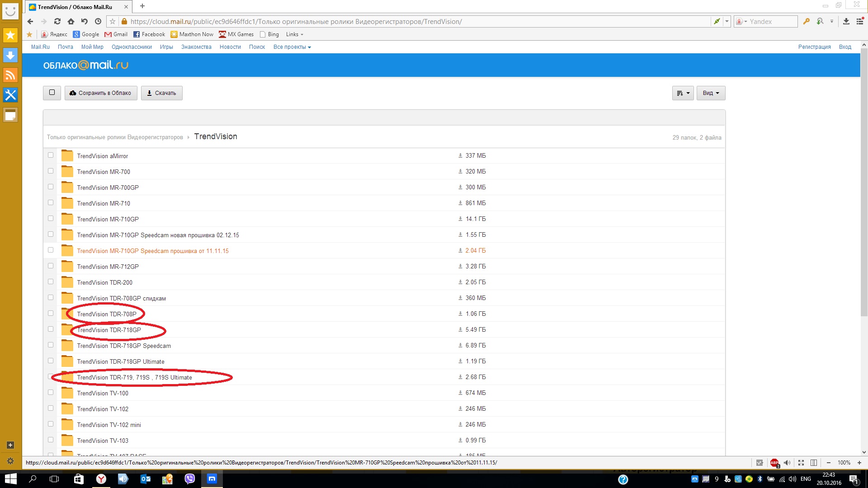This screenshot has width=868, height=488.
Task: Click the Yandex search input field
Action: [771, 21]
